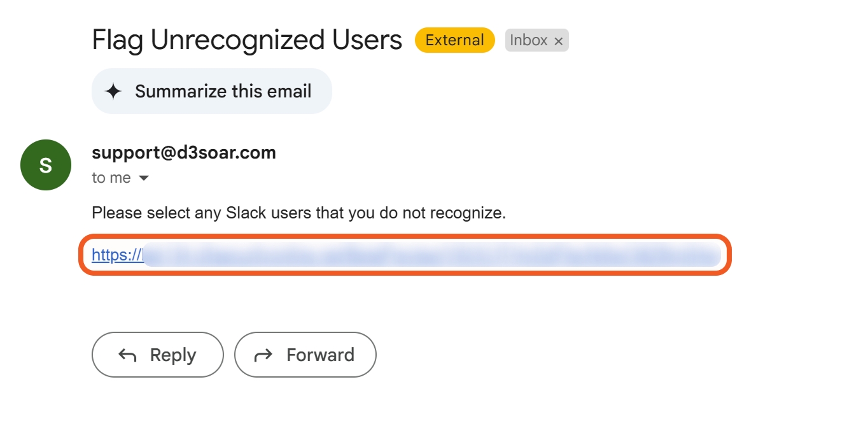Click the sparkle icon beside Summarize
Viewport: 868px width, 433px height.
[113, 92]
